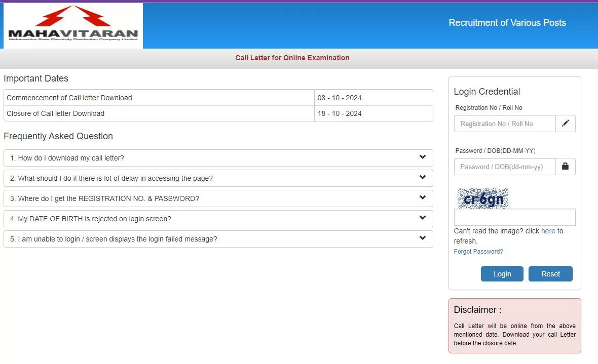
Task: Click 'here' to refresh captcha
Action: point(548,231)
